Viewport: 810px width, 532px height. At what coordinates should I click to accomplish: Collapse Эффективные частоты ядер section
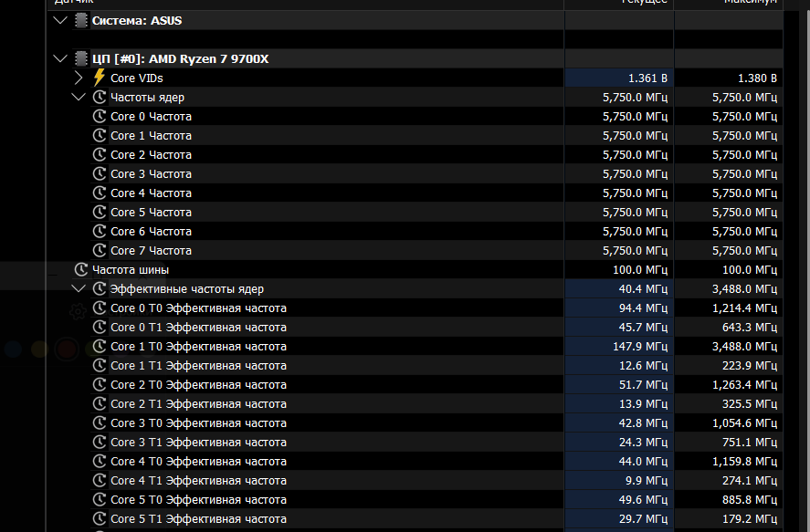[79, 288]
